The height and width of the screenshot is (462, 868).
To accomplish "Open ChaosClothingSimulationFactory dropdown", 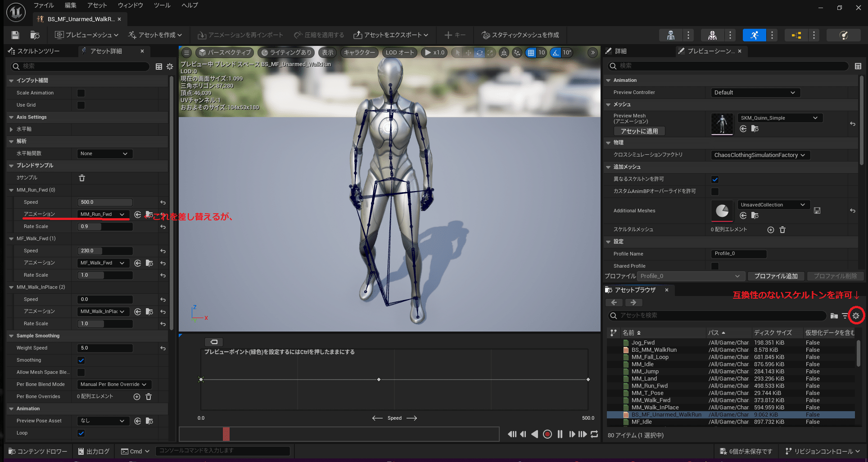I will click(759, 155).
